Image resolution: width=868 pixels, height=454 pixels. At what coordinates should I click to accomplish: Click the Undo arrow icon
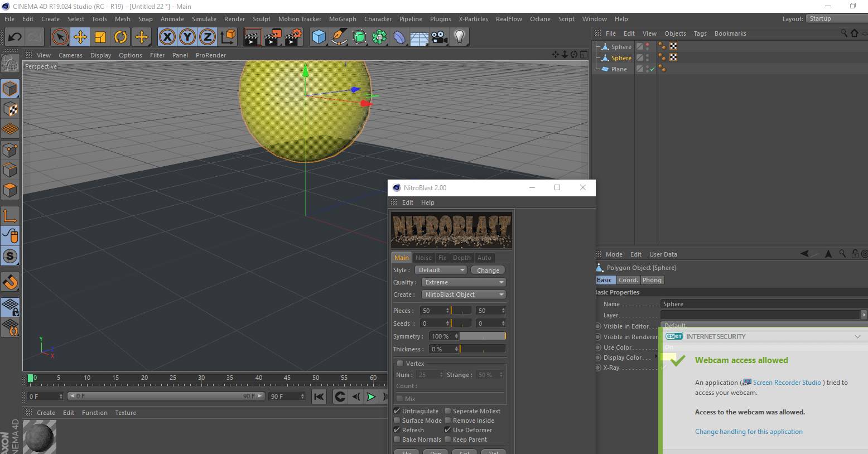click(15, 37)
